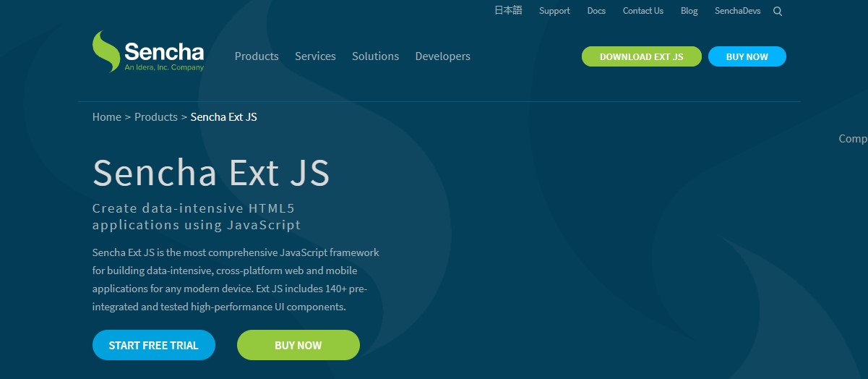
Task: Click the Sencha logo
Action: click(x=148, y=51)
